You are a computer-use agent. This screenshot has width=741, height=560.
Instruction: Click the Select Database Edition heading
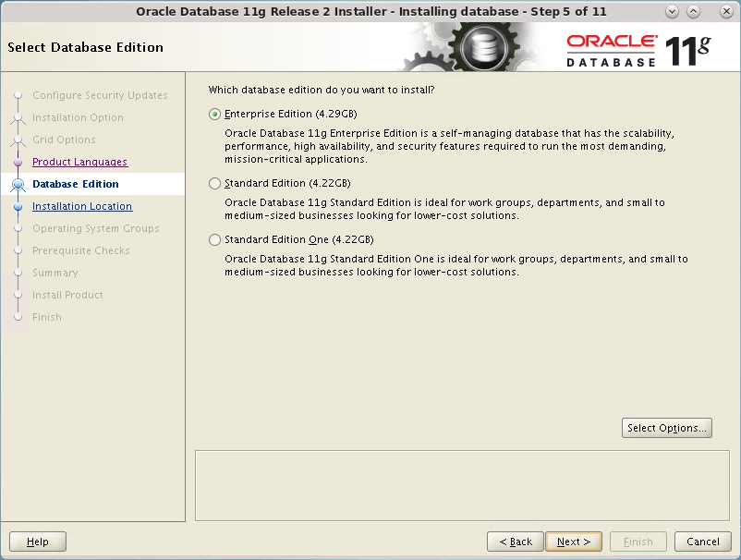pyautogui.click(x=86, y=47)
